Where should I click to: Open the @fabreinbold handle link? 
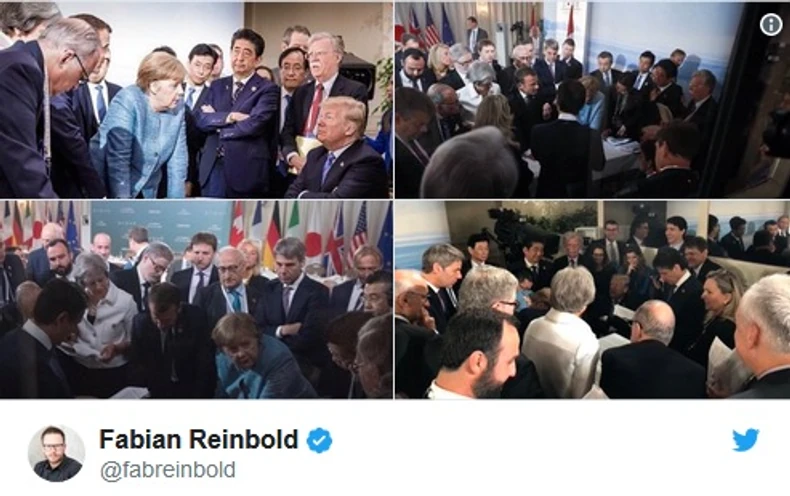click(x=168, y=470)
